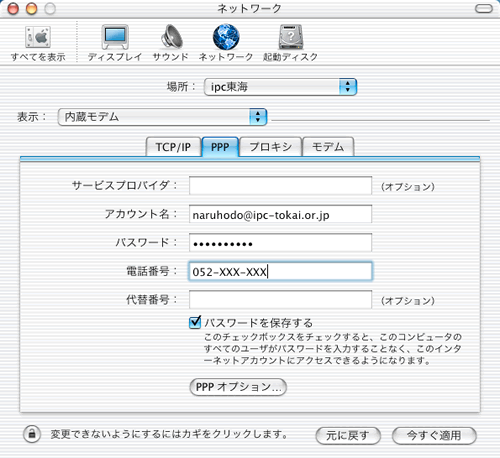Expand the 場所 ipc東海 dropdown
This screenshot has height=458, width=500.
pyautogui.click(x=280, y=87)
